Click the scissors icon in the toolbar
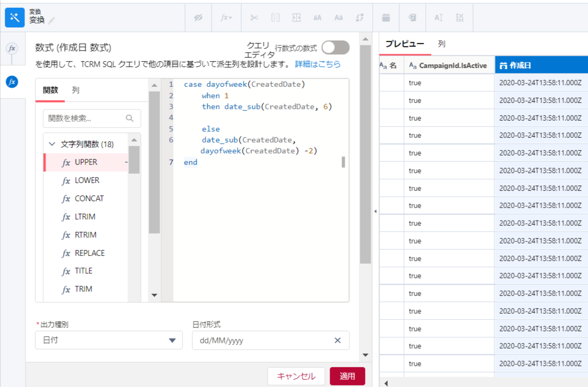This screenshot has width=588, height=387. pos(254,17)
